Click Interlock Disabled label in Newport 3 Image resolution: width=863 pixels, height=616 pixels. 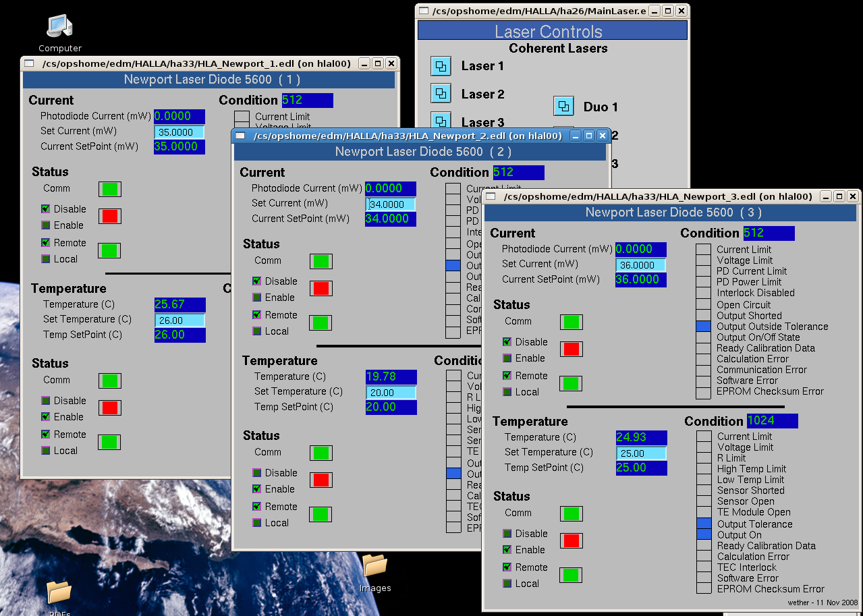tap(756, 293)
